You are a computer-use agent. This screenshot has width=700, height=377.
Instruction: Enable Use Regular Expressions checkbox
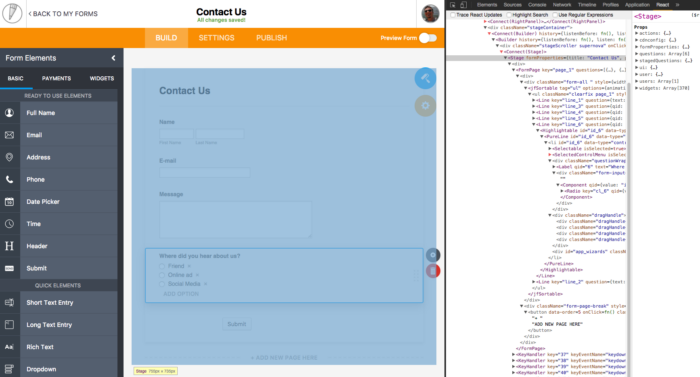point(555,15)
